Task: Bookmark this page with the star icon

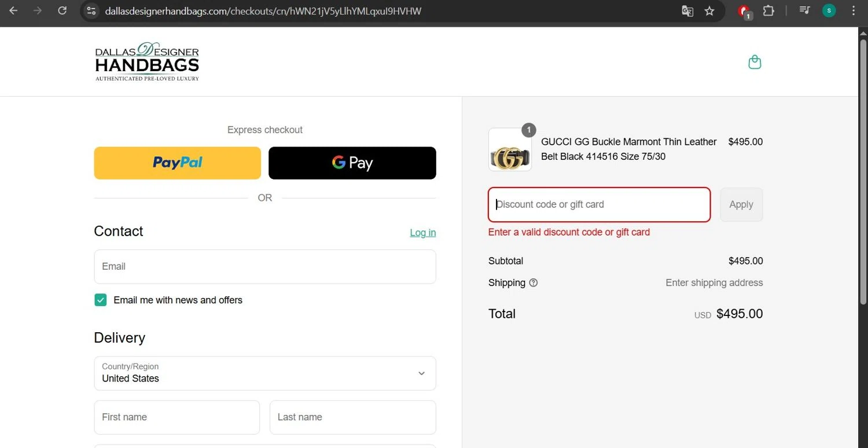Action: (x=709, y=11)
